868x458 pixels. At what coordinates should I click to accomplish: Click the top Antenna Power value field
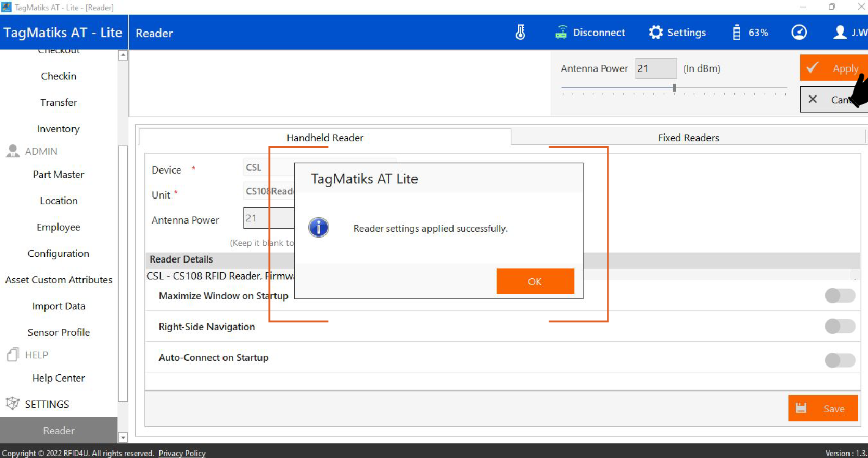[x=656, y=68]
